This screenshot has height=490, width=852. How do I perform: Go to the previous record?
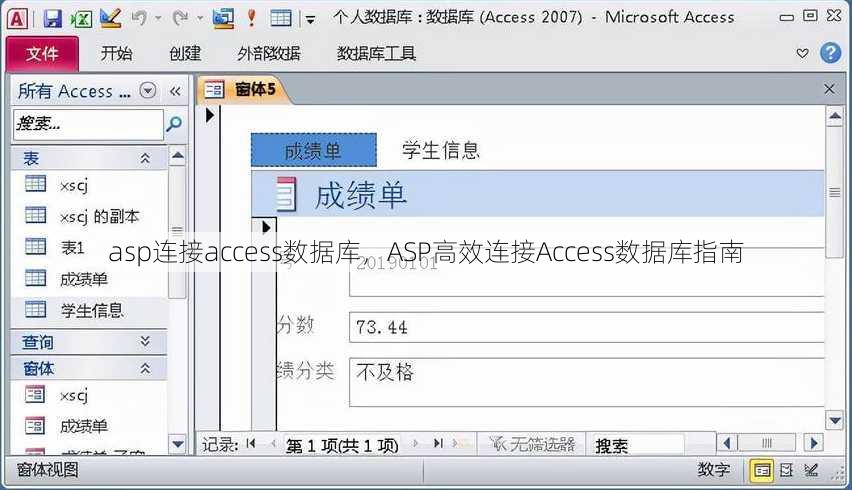coord(273,444)
